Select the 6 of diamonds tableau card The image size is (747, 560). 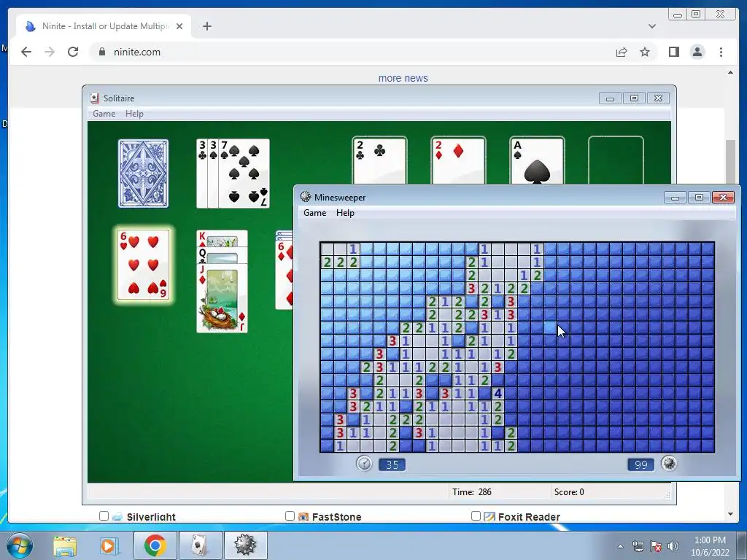tap(285, 274)
